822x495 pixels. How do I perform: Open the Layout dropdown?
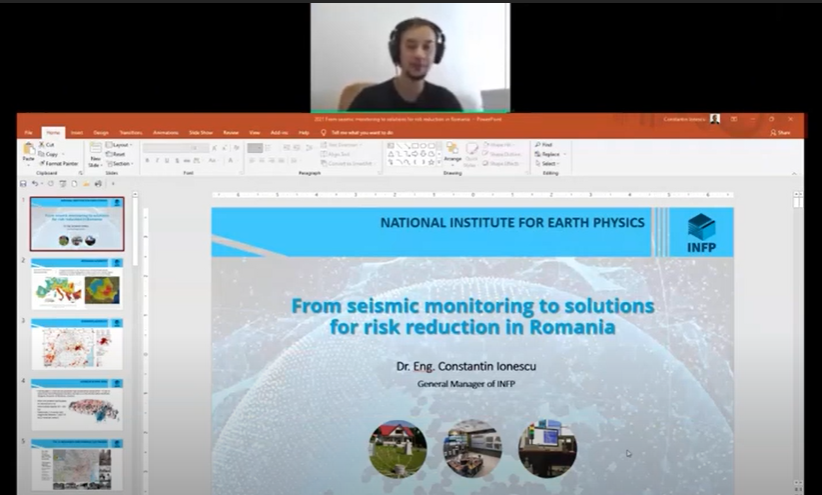click(x=119, y=145)
